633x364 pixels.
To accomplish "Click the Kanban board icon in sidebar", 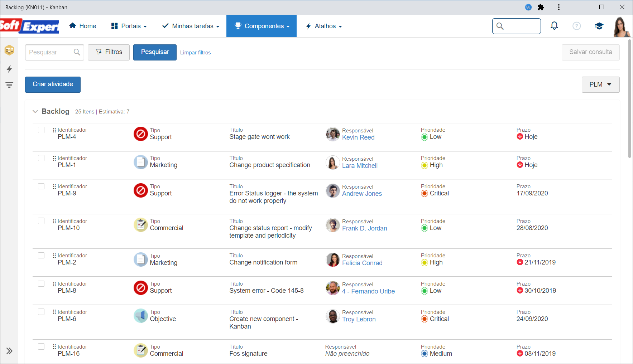I will 9,50.
